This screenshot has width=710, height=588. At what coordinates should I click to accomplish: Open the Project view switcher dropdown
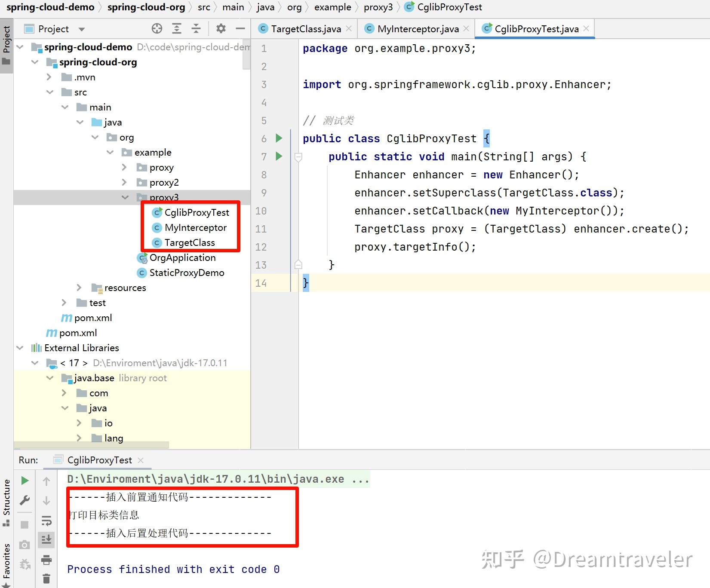(82, 29)
